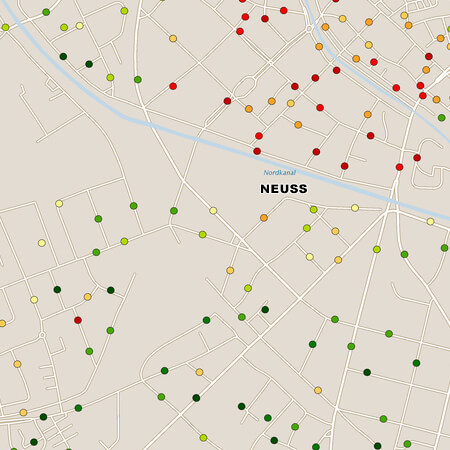This screenshot has width=450, height=450.
Task: Select pale yellow marker on diagonal road left of NEUSS
Action: coord(213,211)
